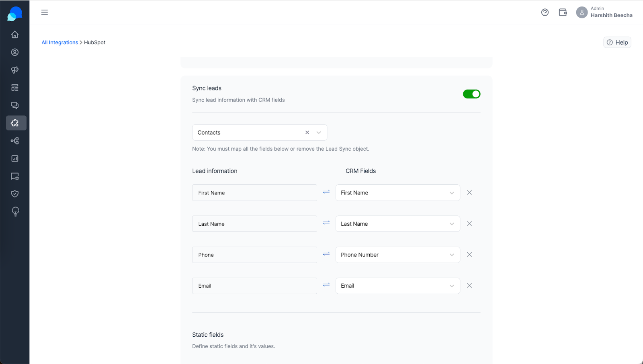The width and height of the screenshot is (643, 364).
Task: Click the First Name lead information field
Action: tap(254, 193)
